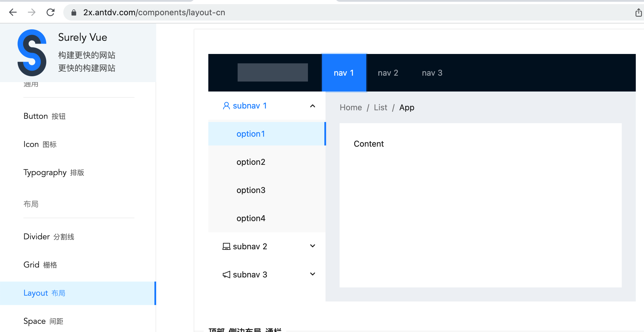
Task: Open the Layout 布局 docs page
Action: click(78, 293)
